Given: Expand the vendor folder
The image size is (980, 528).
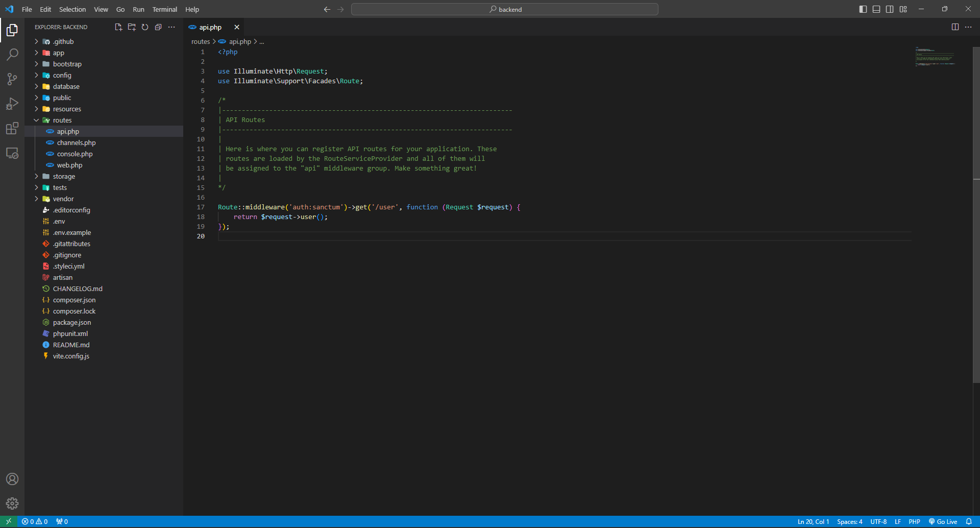Looking at the screenshot, I should [x=63, y=199].
